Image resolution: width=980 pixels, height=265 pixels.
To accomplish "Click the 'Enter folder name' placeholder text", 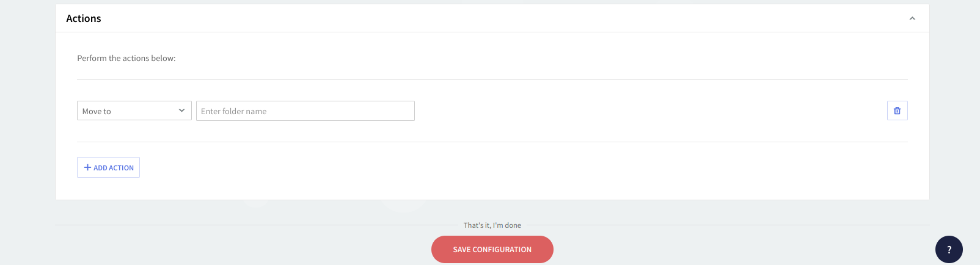I will click(233, 111).
